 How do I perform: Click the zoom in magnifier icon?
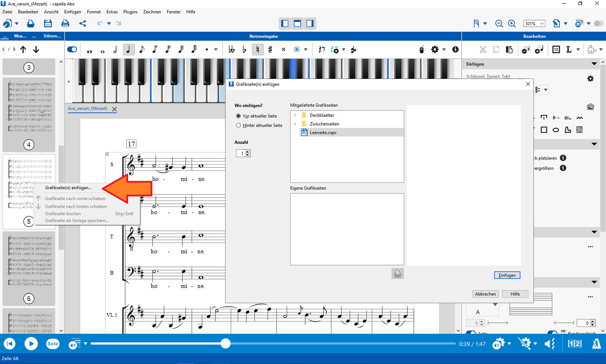(x=512, y=23)
